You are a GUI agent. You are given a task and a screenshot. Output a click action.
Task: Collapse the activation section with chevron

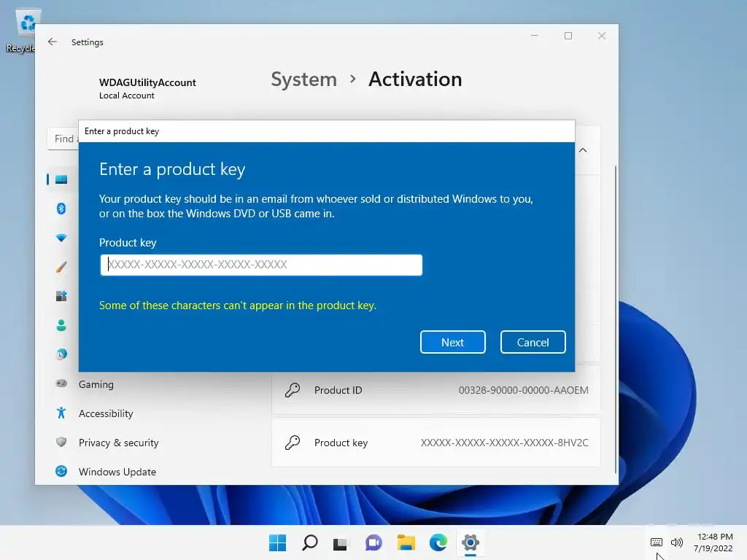click(583, 150)
